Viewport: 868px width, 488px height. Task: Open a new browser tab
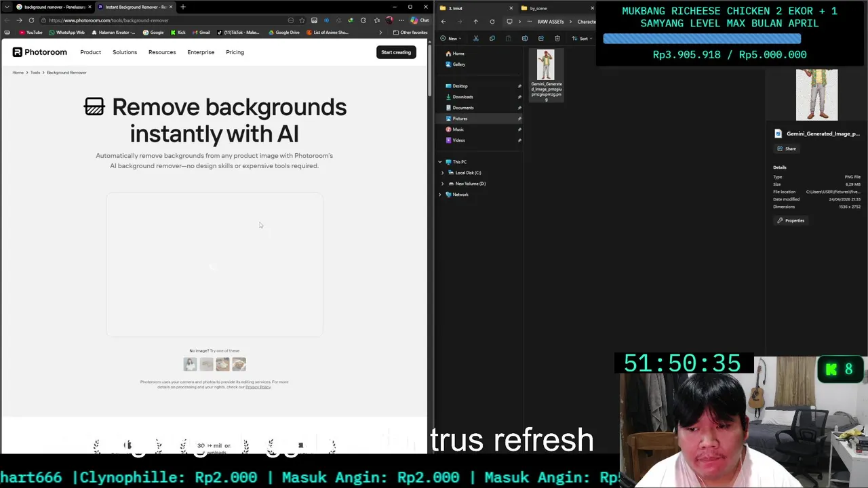[x=182, y=7]
